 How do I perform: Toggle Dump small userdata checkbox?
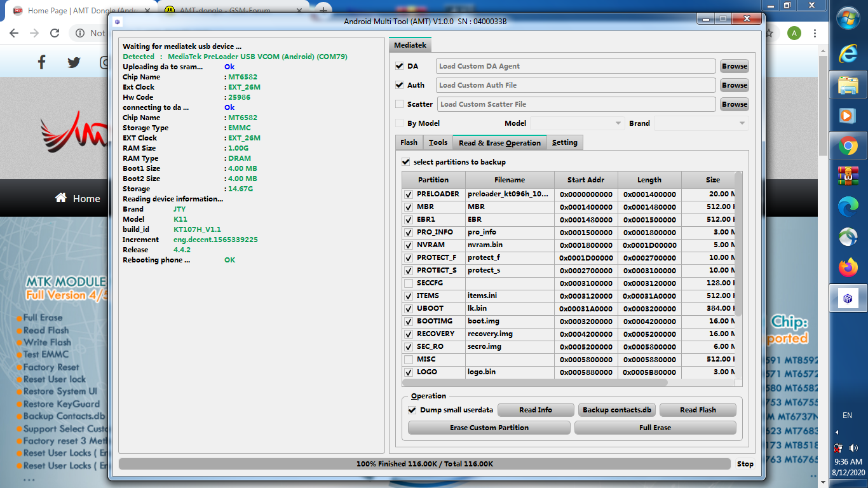click(412, 410)
